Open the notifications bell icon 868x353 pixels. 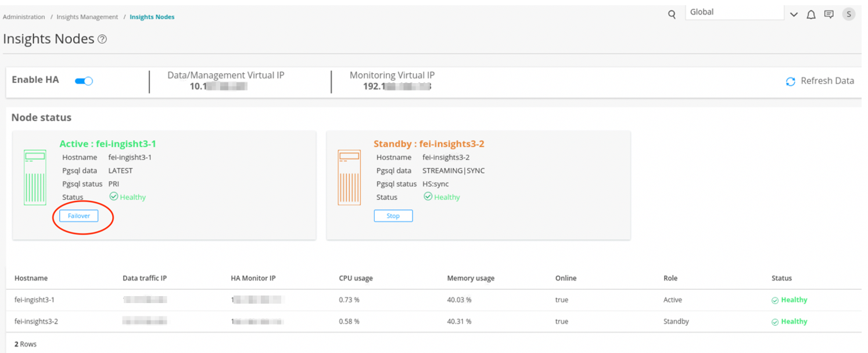click(x=811, y=15)
